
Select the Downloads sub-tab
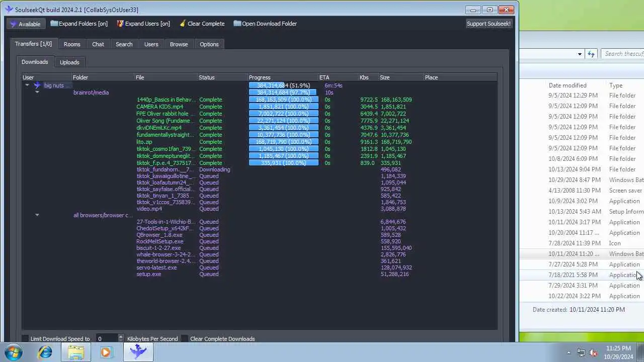(35, 62)
